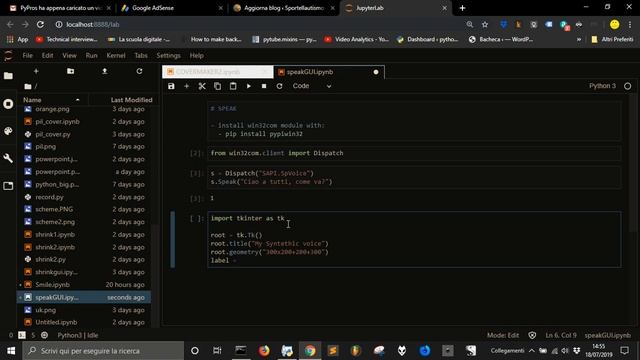Refresh the file list
This screenshot has width=640, height=360.
point(139,71)
